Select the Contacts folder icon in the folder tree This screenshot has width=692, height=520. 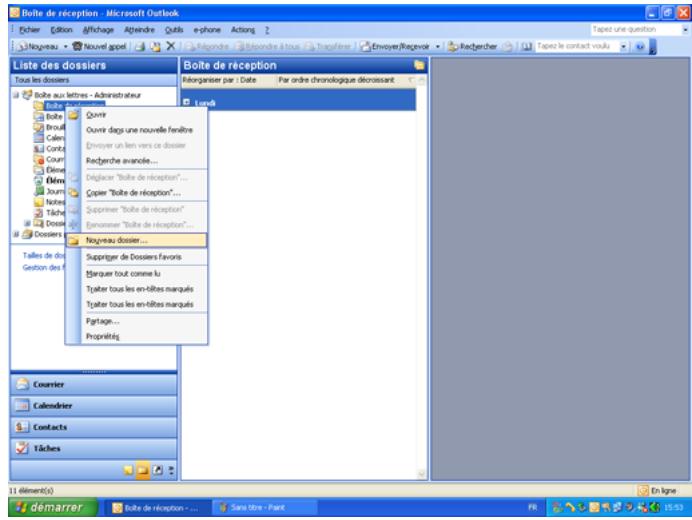(39, 148)
